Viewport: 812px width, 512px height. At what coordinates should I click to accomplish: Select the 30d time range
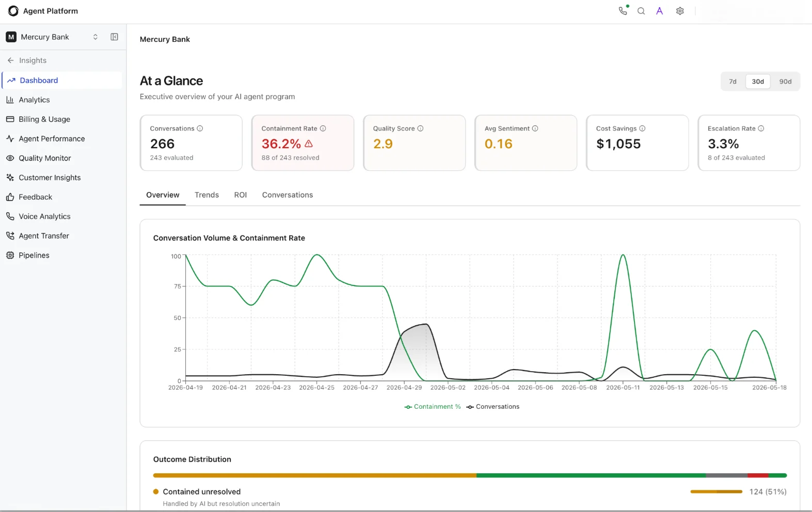tap(758, 82)
